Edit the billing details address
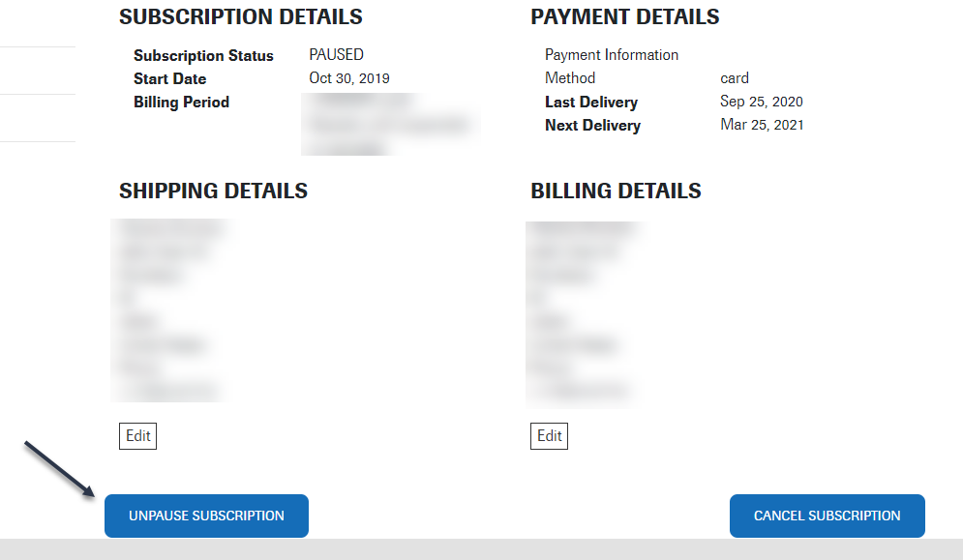The width and height of the screenshot is (963, 560). (549, 436)
